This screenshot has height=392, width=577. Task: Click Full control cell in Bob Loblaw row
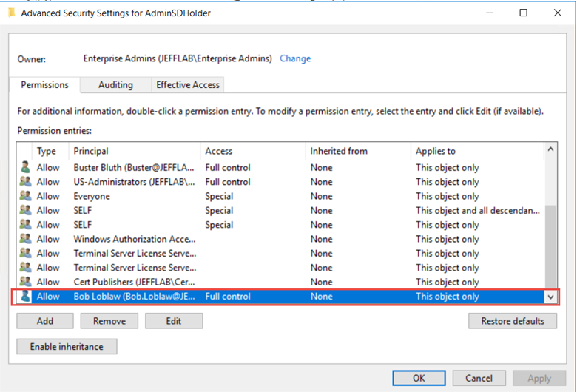pyautogui.click(x=228, y=297)
